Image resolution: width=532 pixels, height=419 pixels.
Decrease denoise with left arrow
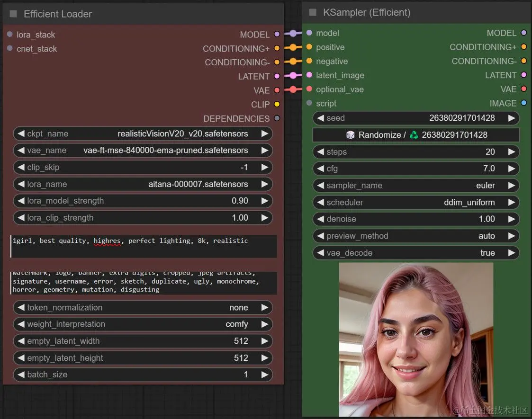pos(321,219)
